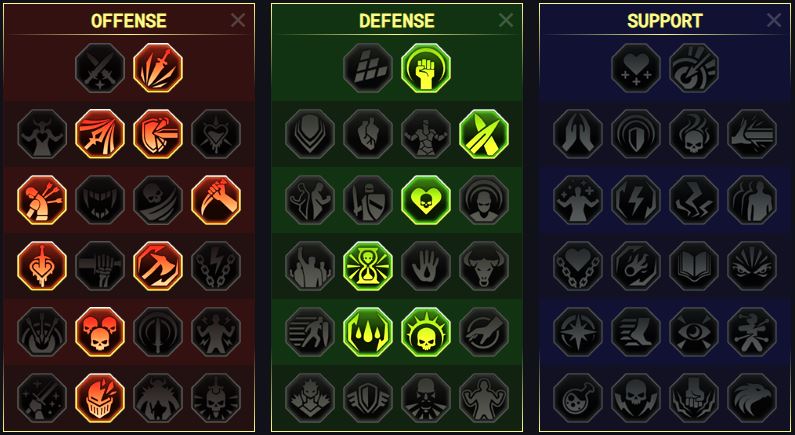Choose the green hourglass Defense mastery
The image size is (795, 435).
(368, 266)
